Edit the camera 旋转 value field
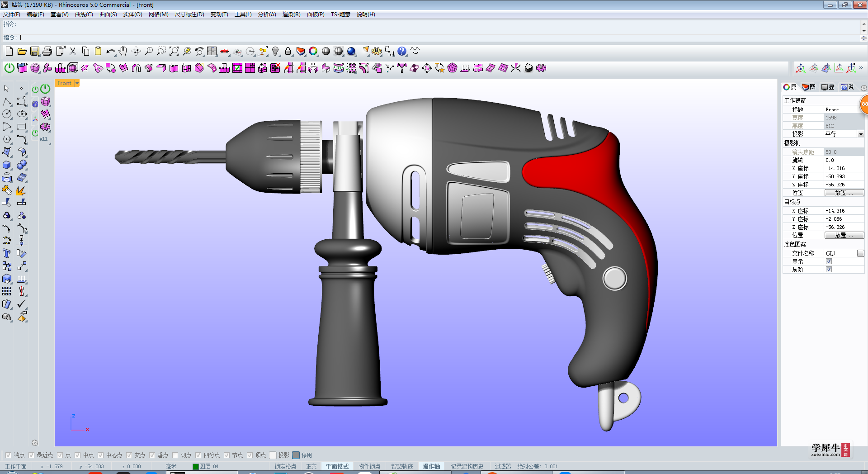This screenshot has height=474, width=868. click(844, 160)
